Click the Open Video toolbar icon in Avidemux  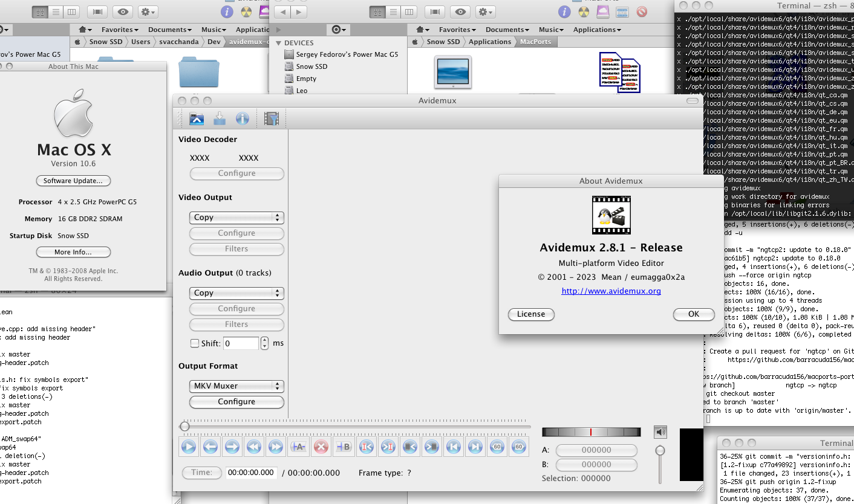coord(197,118)
